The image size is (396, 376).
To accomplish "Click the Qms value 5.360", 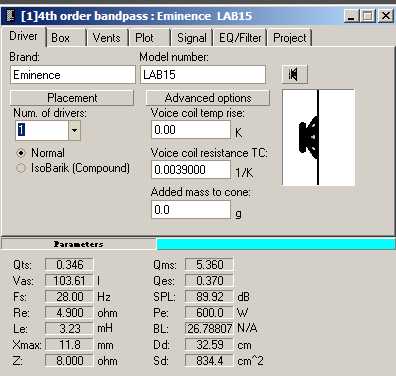I will 209,265.
